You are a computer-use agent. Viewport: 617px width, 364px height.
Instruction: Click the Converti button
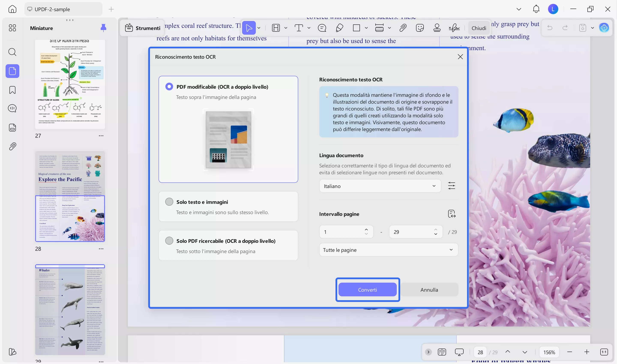pyautogui.click(x=367, y=290)
